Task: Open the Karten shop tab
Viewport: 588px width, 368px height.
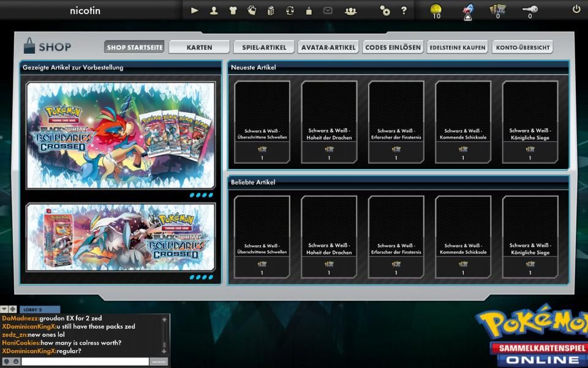Action: 199,47
